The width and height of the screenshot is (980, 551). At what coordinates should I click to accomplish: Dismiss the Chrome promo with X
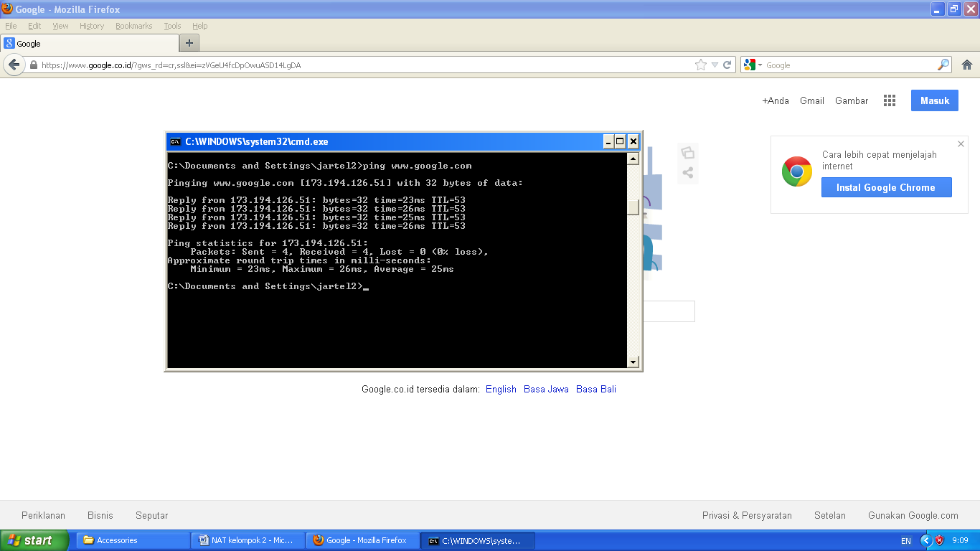pos(961,144)
